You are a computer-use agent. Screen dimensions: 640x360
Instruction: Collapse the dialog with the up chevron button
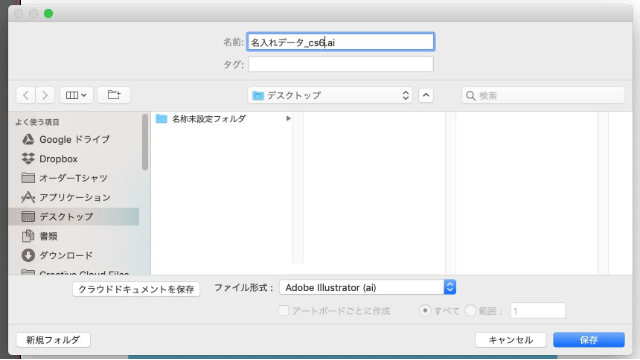point(426,96)
